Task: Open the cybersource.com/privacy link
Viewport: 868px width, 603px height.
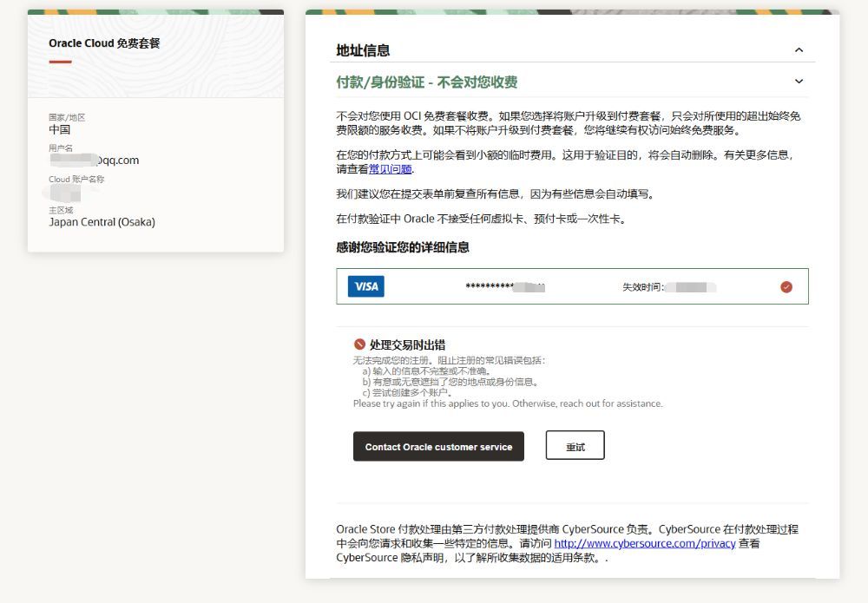Action: click(645, 543)
